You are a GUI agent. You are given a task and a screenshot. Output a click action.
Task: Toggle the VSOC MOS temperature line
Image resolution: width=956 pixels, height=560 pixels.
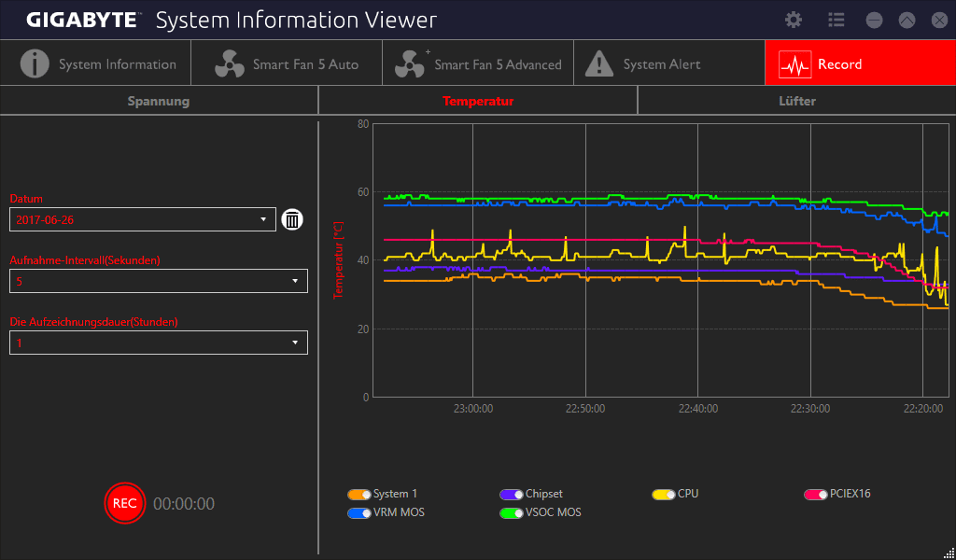(x=511, y=513)
